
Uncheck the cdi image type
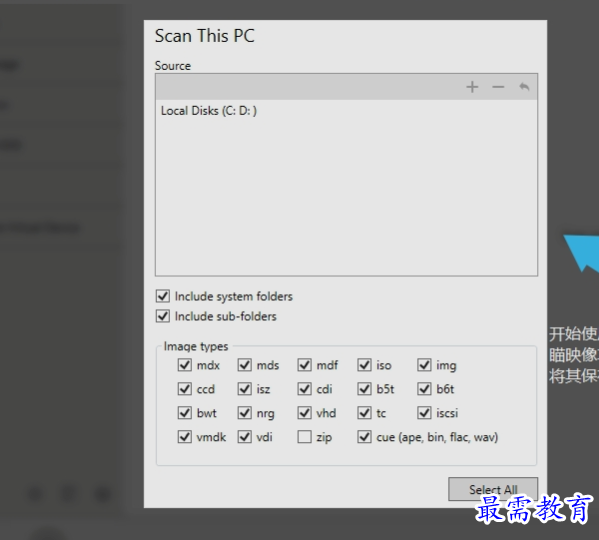click(304, 389)
